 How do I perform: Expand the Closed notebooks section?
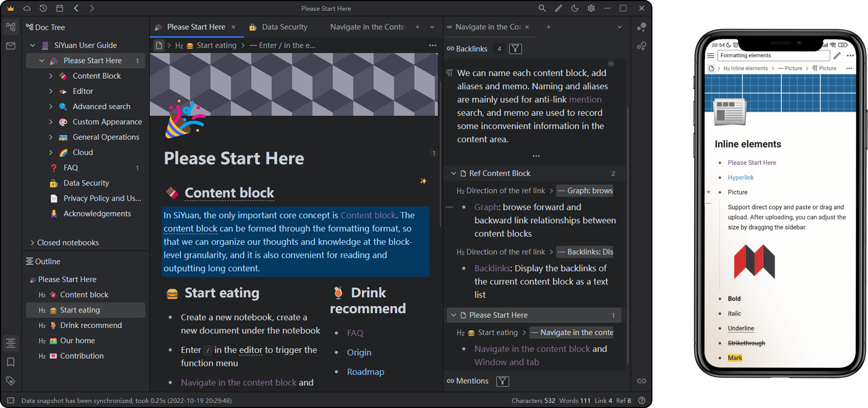click(33, 243)
